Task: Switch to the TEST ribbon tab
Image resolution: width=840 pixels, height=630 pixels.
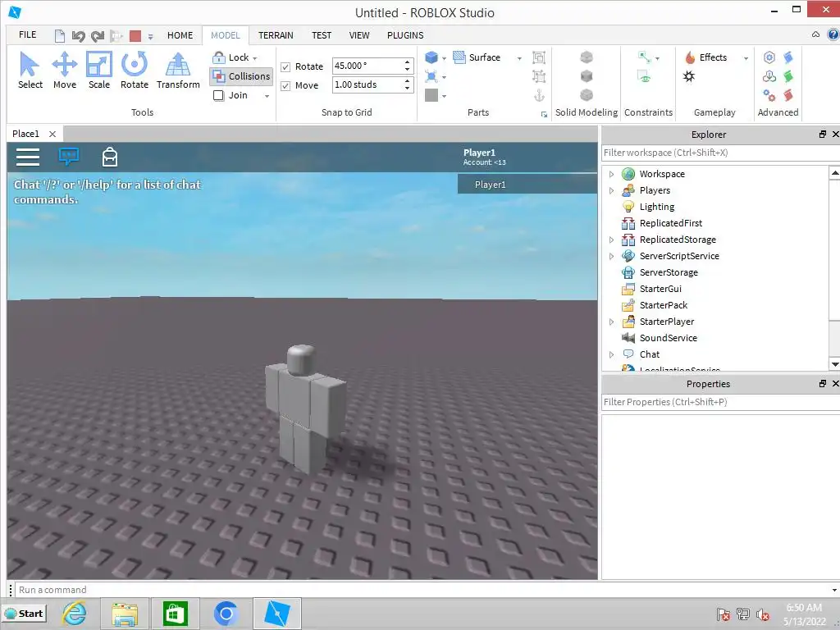Action: pyautogui.click(x=322, y=35)
